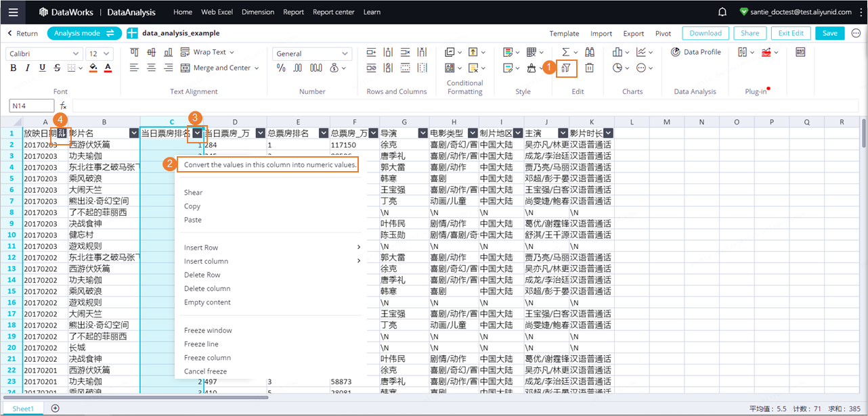
Task: Select Freeze window in context menu
Action: (x=208, y=331)
